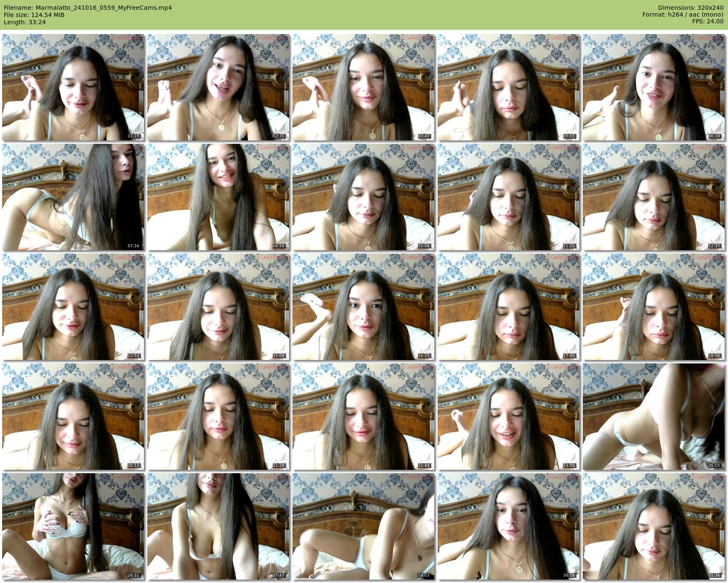Open the thumbnail at 05:03

509,87
